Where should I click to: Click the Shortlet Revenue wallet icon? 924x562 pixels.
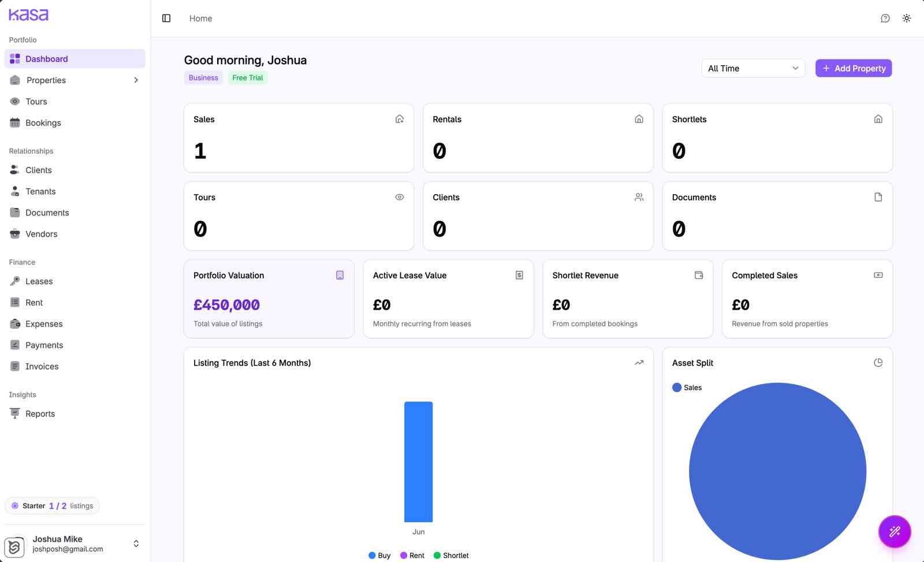[x=699, y=276]
